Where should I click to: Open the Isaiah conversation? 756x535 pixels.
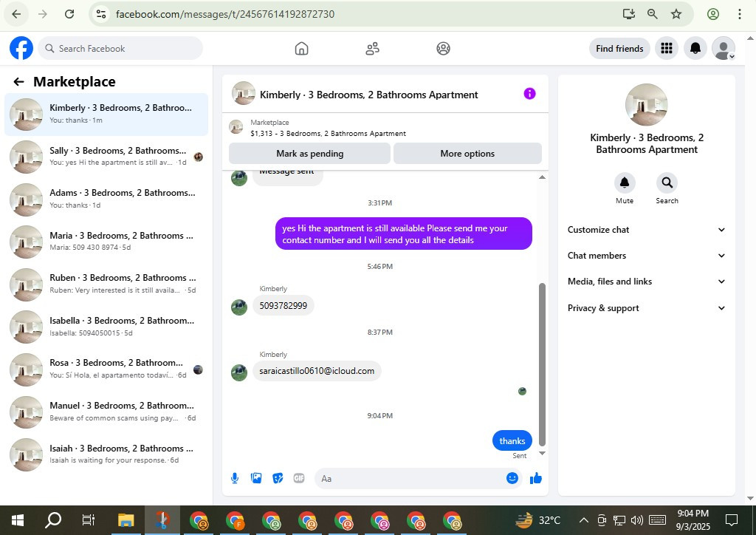coord(106,454)
